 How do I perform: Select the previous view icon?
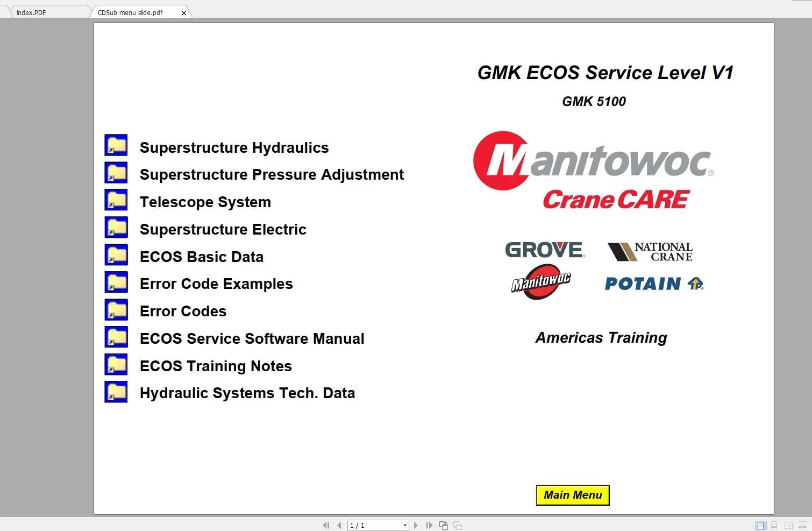coord(443,525)
